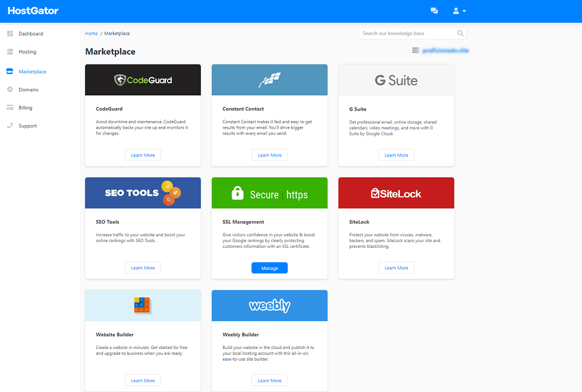Click the server icon beside blurred domain
The image size is (582, 392).
416,51
